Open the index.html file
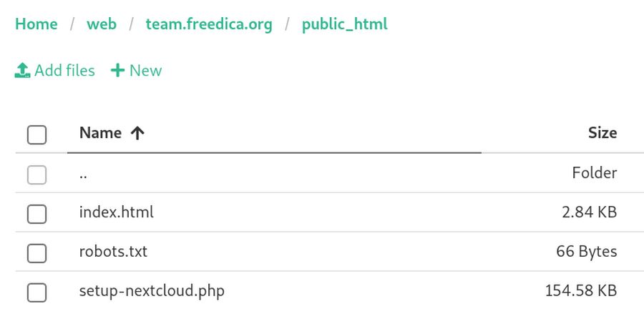The height and width of the screenshot is (314, 644). click(x=116, y=212)
